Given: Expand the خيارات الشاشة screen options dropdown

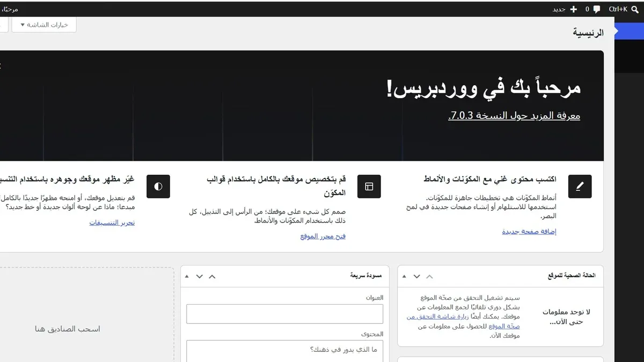Looking at the screenshot, I should (44, 25).
